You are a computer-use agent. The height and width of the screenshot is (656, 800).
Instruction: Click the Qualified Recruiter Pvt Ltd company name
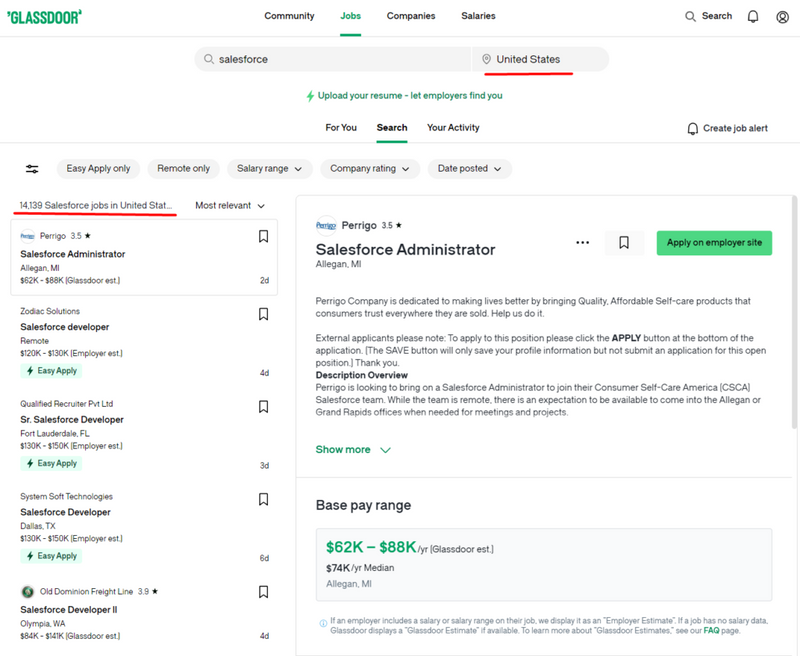click(66, 404)
